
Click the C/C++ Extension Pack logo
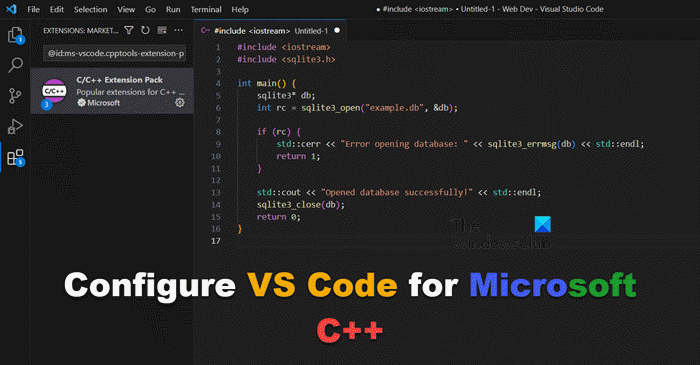pos(54,91)
